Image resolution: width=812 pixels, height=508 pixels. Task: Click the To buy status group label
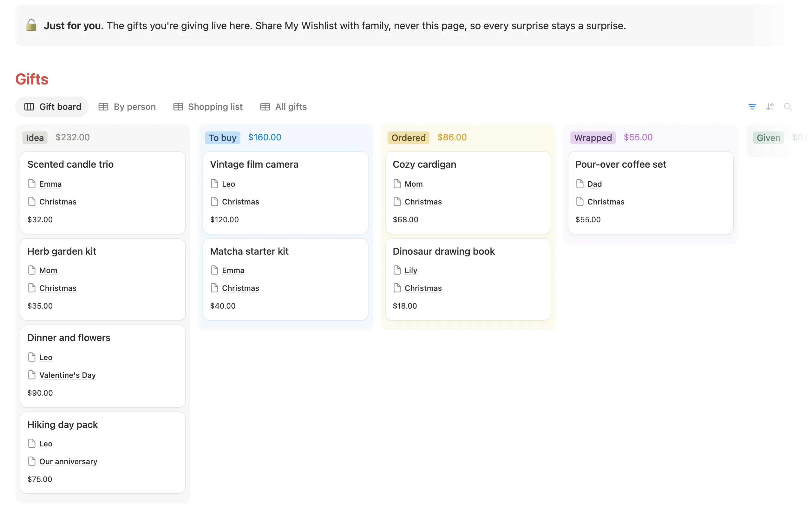click(x=222, y=138)
